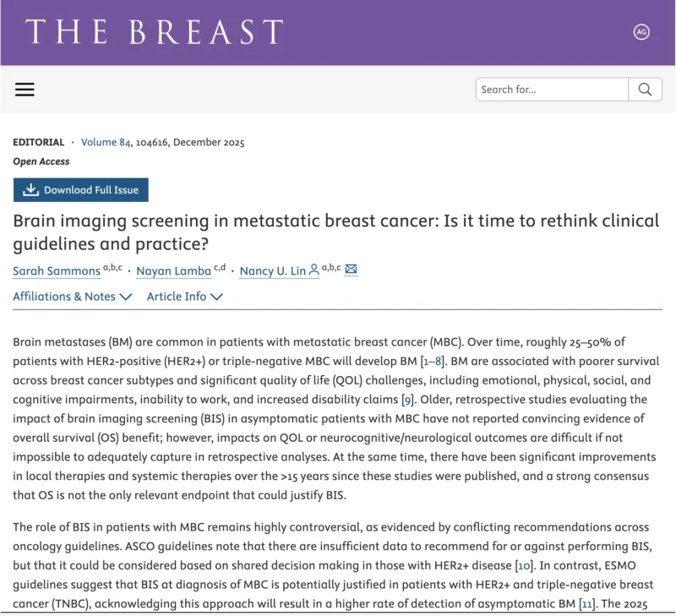The image size is (676, 616).
Task: Click the search magnifier icon
Action: [x=645, y=90]
